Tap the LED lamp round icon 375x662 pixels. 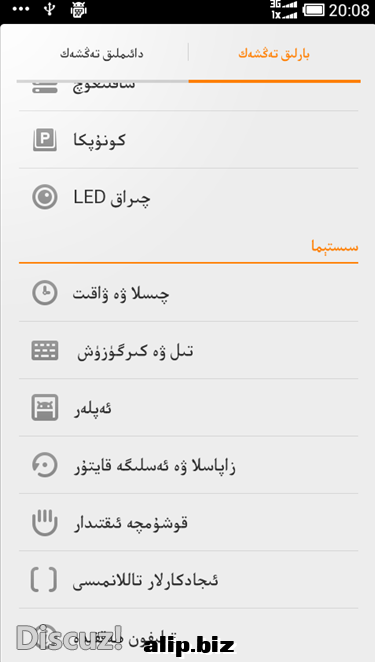[x=45, y=197]
